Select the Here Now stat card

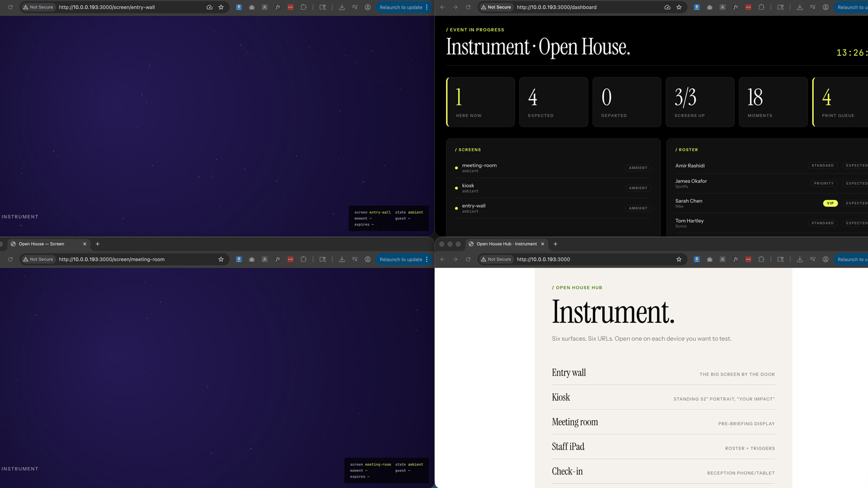click(x=480, y=102)
